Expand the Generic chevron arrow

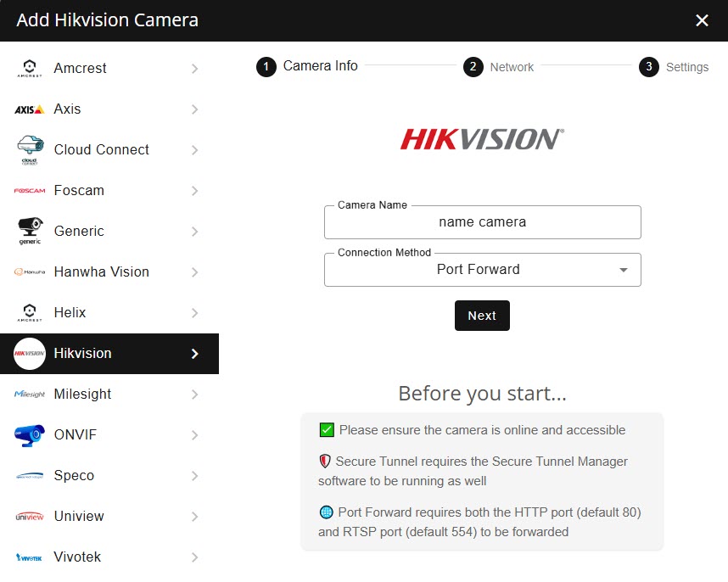[x=195, y=232]
